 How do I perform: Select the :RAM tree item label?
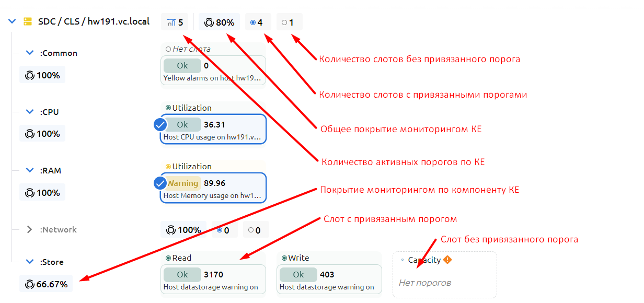point(50,170)
